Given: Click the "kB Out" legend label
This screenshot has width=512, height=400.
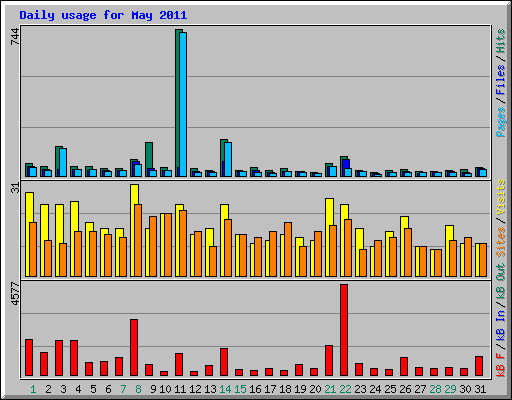Looking at the screenshot, I should click(x=501, y=282).
